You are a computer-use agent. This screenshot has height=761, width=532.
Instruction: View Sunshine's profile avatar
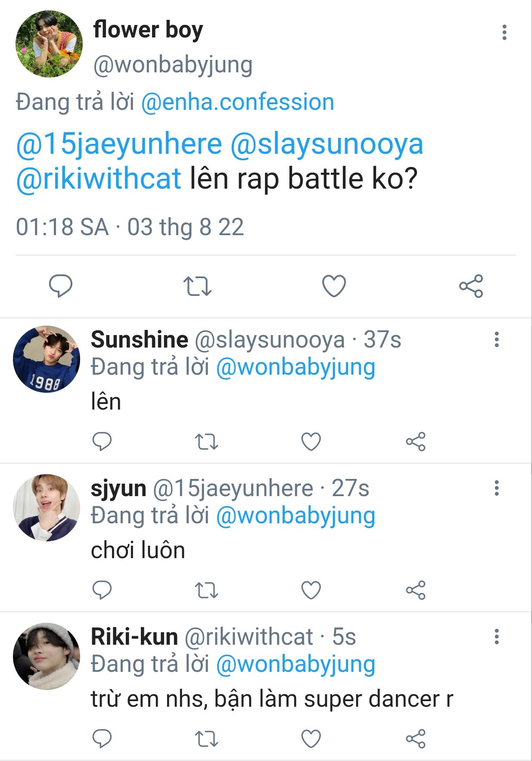click(x=47, y=359)
